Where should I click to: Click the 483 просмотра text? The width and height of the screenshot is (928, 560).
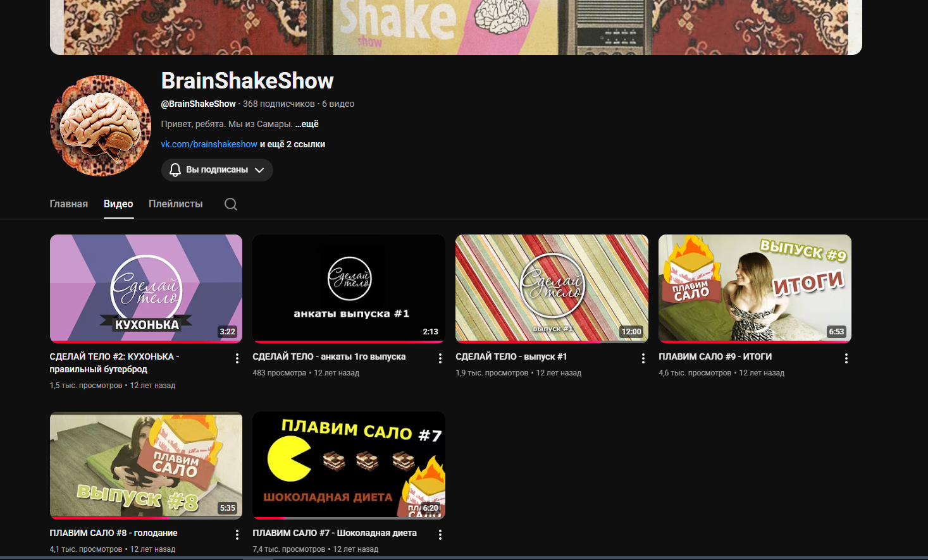[x=280, y=373]
